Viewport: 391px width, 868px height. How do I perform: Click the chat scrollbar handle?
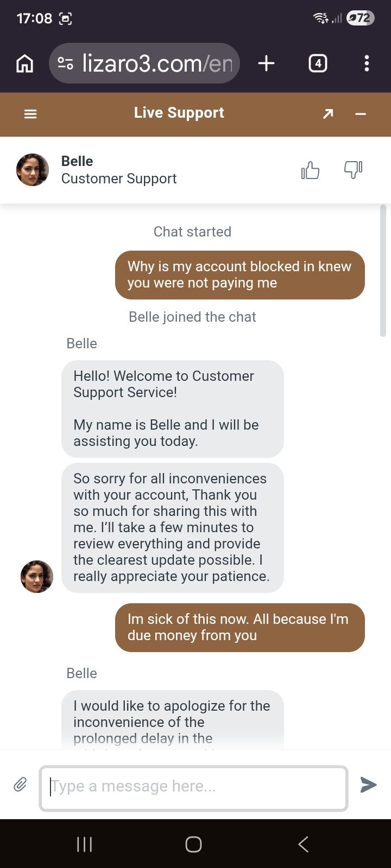[x=383, y=271]
